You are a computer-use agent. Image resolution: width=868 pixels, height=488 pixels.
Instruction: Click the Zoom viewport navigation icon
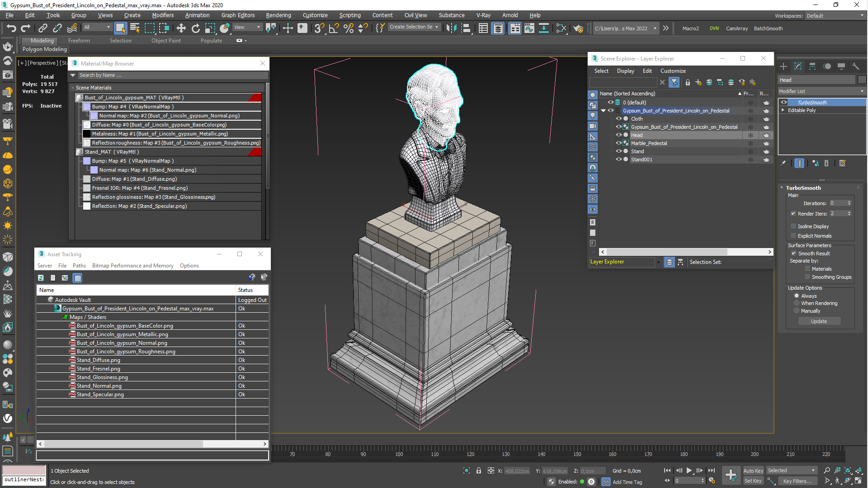(x=827, y=471)
